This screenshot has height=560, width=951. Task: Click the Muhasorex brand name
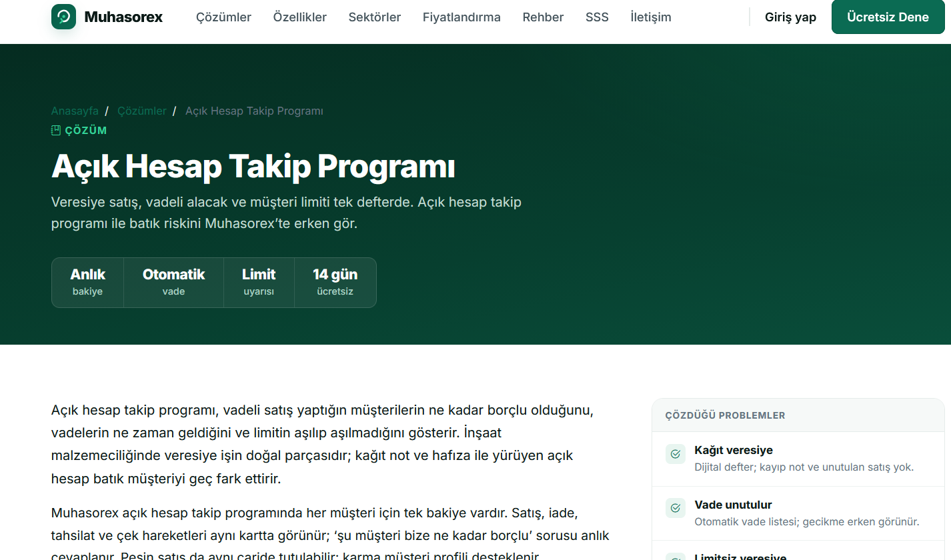(x=123, y=17)
